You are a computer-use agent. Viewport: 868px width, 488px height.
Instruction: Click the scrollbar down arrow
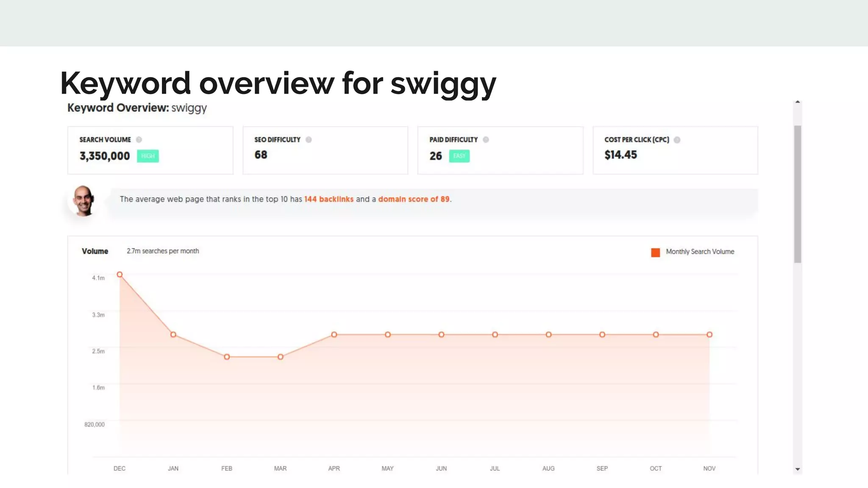[798, 469]
